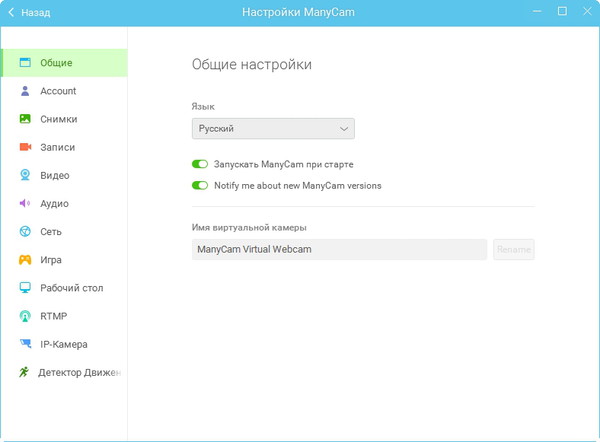Click the Видео webcam icon
Image resolution: width=600 pixels, height=442 pixels.
tap(25, 175)
